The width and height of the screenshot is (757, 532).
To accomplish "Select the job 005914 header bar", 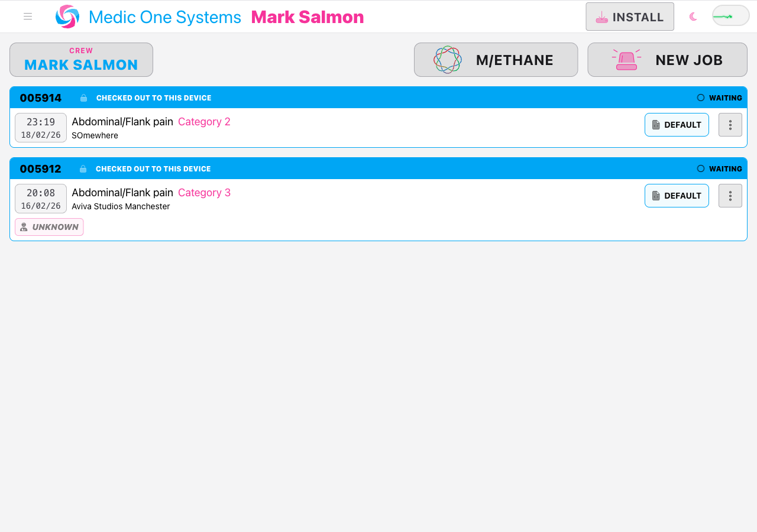I will [x=378, y=98].
